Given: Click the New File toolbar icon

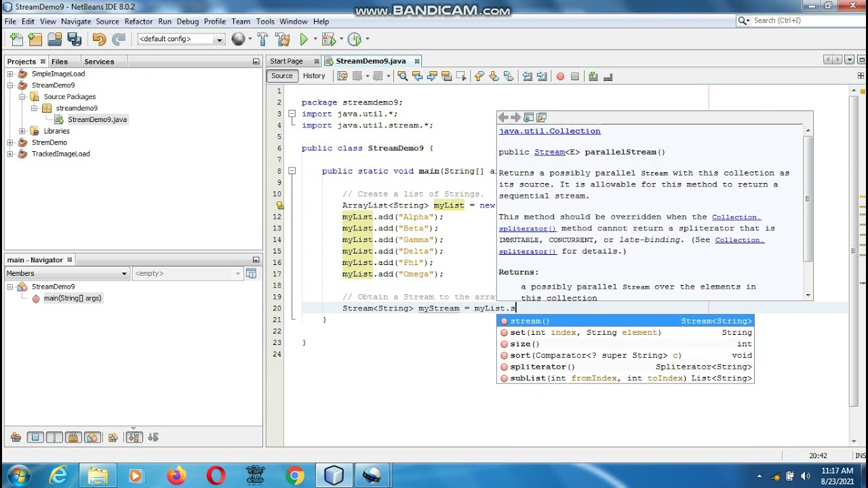Looking at the screenshot, I should pyautogui.click(x=16, y=39).
